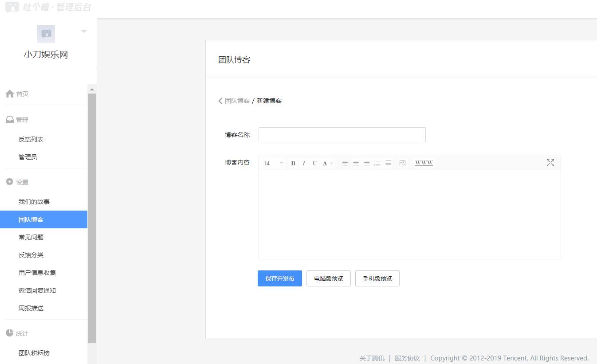Open the font size 14 dropdown
The image size is (597, 364).
pyautogui.click(x=273, y=163)
